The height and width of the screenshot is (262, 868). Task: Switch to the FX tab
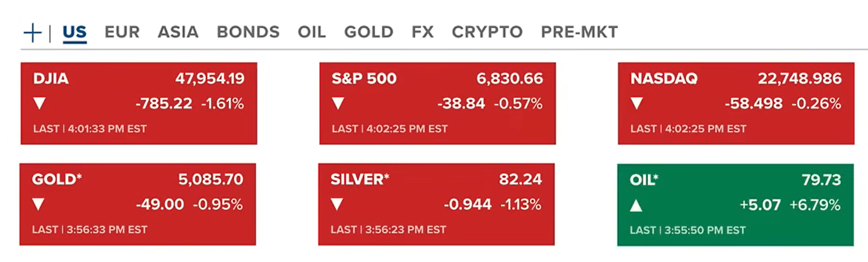423,32
